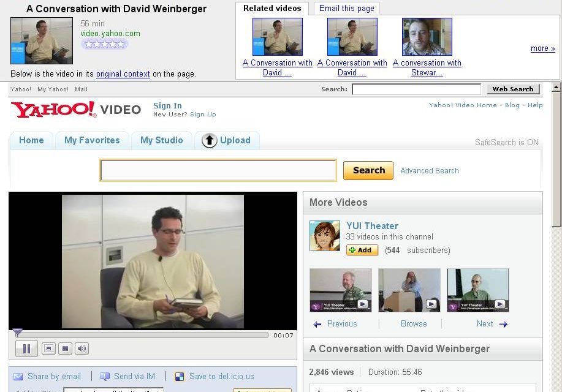This screenshot has width=562, height=392.
Task: Toggle the full-screen view button
Action: point(65,349)
